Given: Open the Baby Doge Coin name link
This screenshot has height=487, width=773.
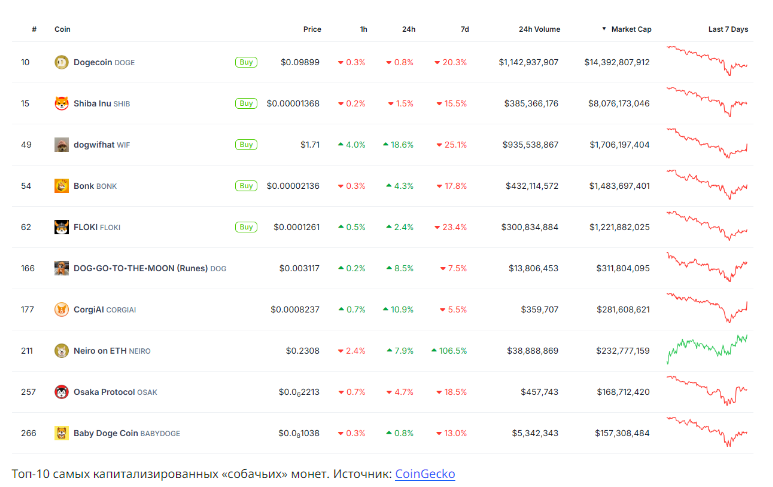Looking at the screenshot, I should coord(127,433).
